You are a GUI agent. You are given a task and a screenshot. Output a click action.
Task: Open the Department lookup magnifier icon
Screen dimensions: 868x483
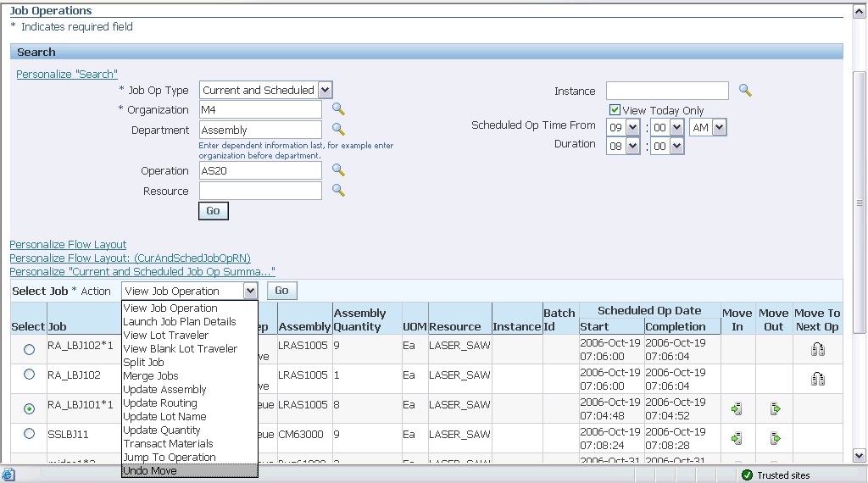338,130
